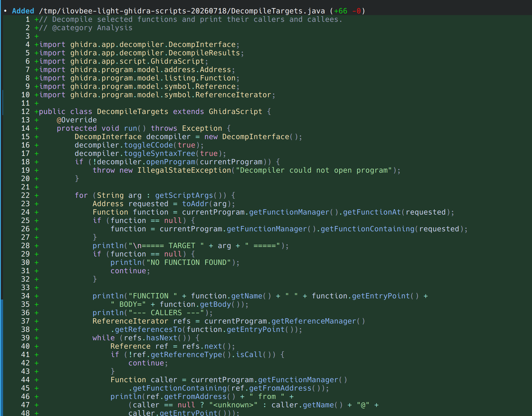Click the '@category Analysis' comment line

coord(92,28)
